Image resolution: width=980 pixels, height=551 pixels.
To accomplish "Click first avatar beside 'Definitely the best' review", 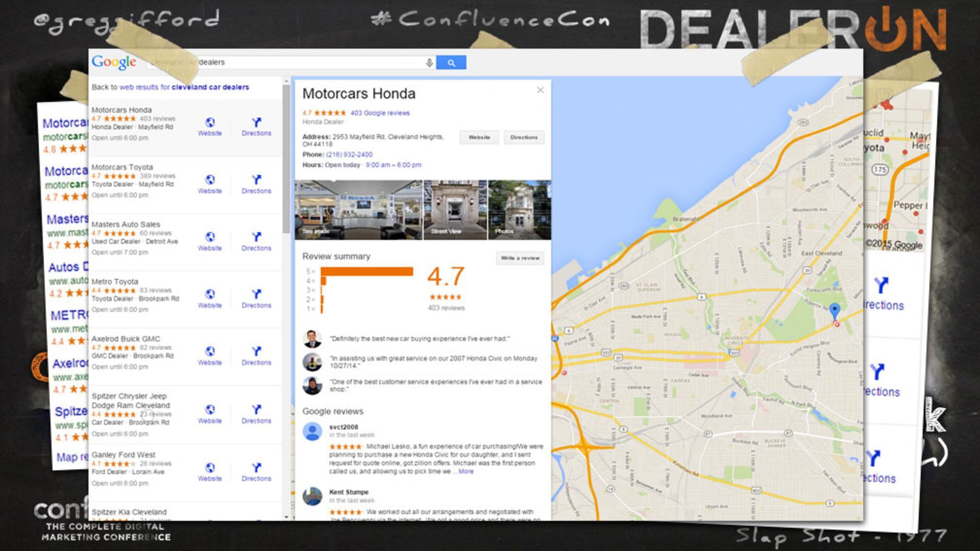I will 312,339.
